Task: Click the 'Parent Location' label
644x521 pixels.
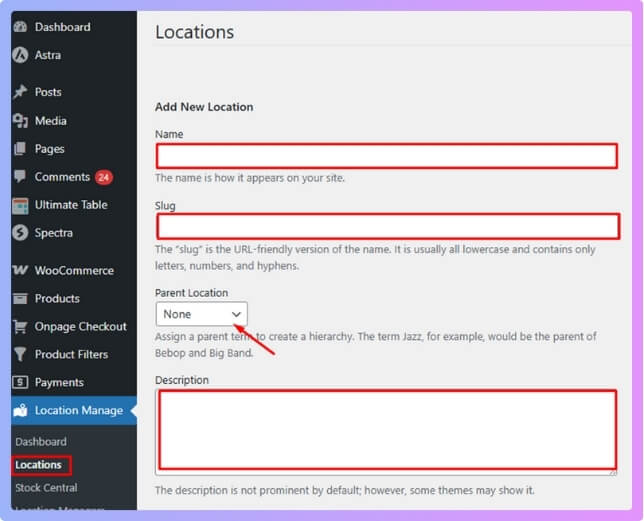Action: [x=191, y=293]
